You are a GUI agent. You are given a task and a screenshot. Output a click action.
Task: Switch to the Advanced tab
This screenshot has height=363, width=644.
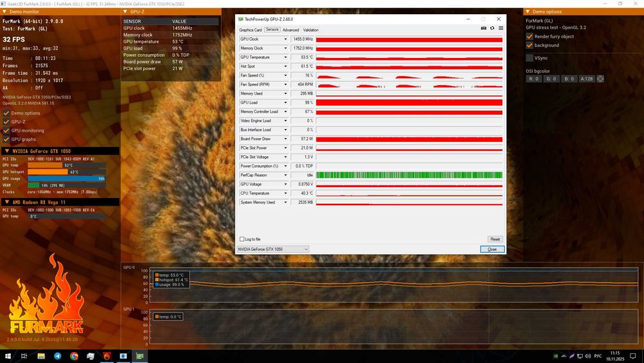[291, 30]
